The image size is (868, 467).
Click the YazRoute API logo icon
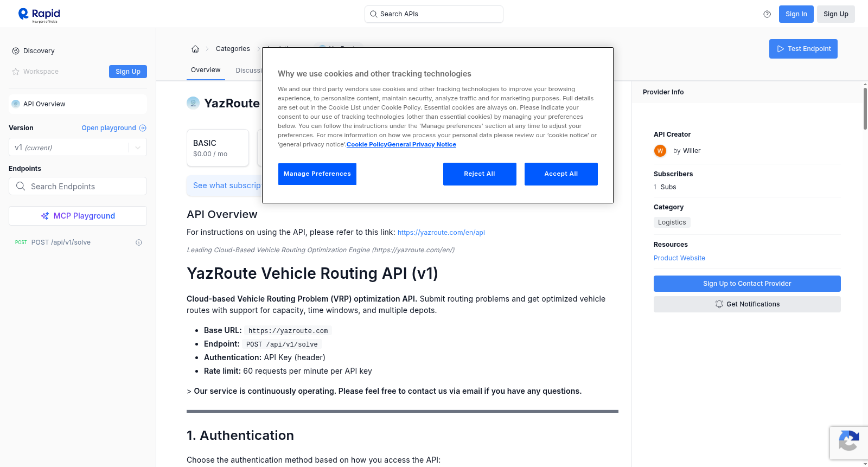[193, 103]
